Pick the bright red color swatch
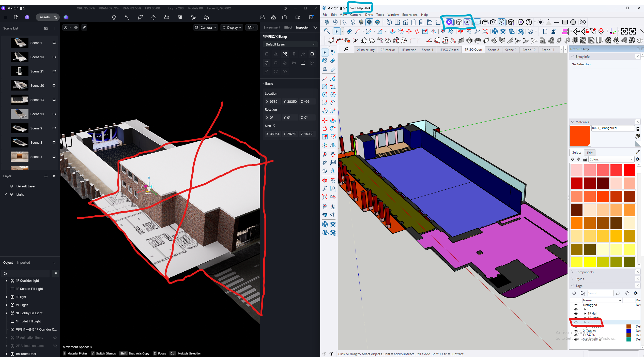 (629, 170)
